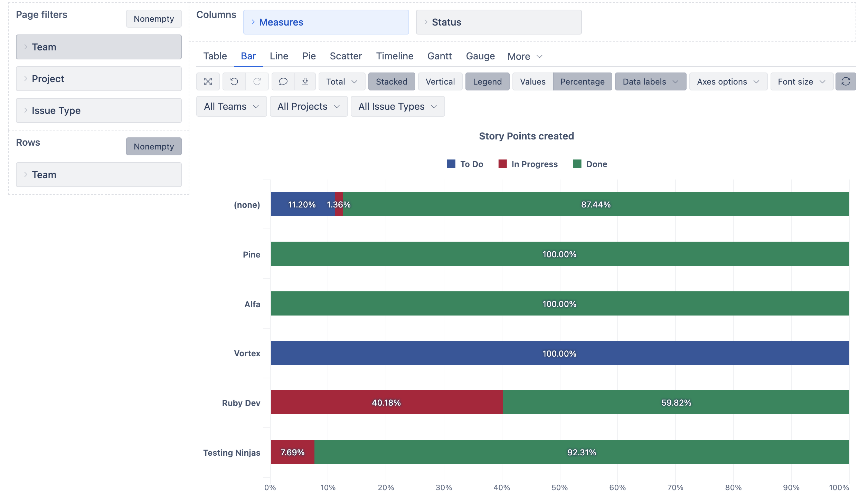Toggle the Legend display button
Viewport: 859px width, 504px height.
[x=487, y=81]
